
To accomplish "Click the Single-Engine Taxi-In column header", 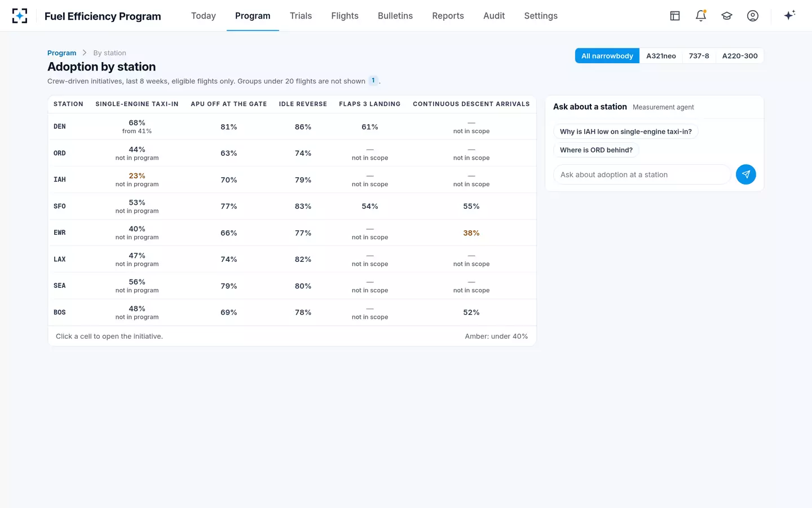I will 137,104.
